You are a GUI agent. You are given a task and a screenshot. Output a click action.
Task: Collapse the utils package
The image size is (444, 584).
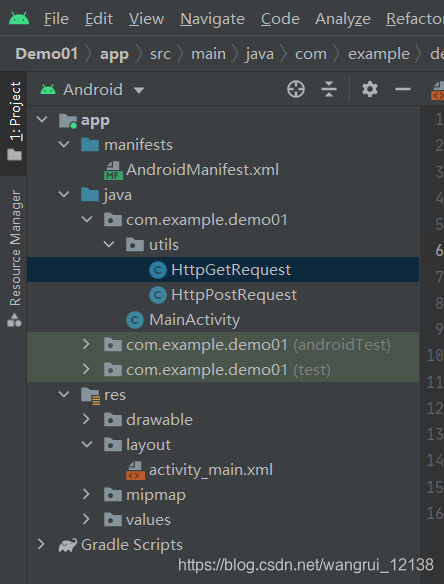click(109, 244)
